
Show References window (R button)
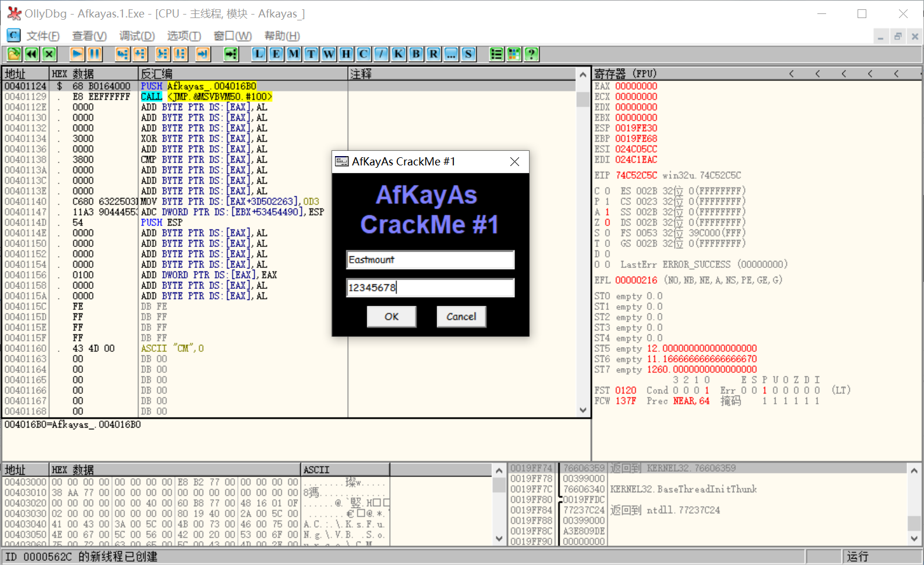pos(433,54)
